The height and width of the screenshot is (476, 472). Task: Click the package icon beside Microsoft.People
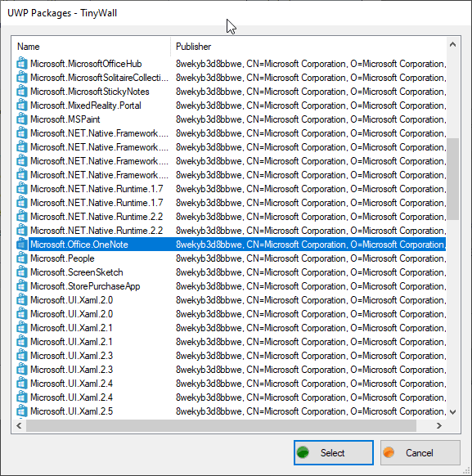[21, 258]
